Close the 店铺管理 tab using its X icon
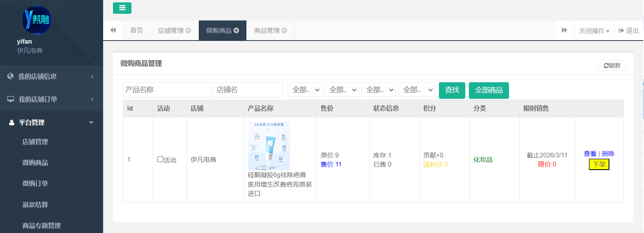Viewport: 644px width, 233px height. point(189,30)
